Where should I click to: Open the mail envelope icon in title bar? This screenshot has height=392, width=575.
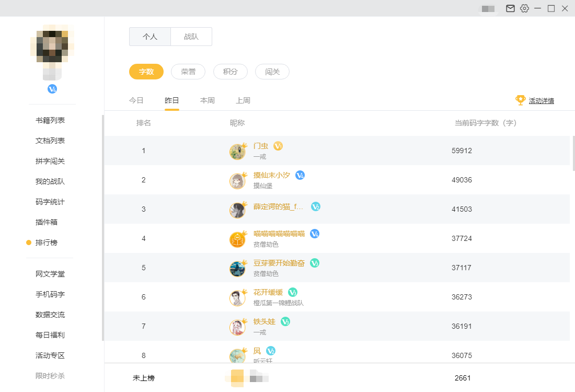click(x=510, y=8)
